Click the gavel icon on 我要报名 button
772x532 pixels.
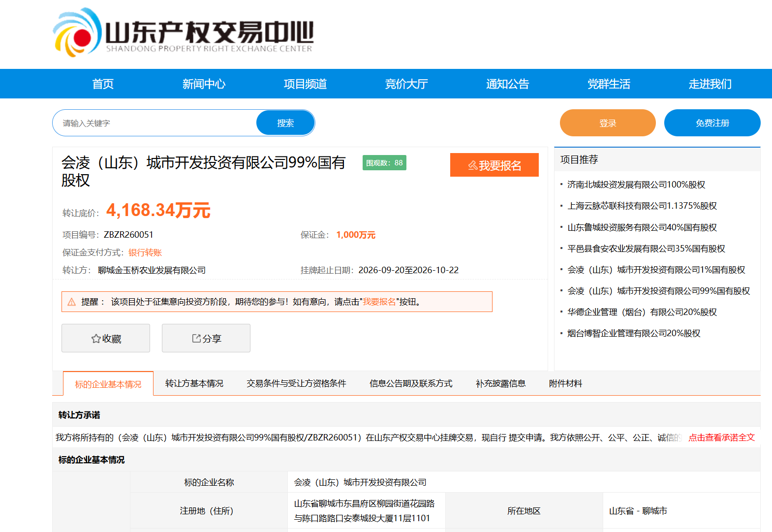(472, 165)
